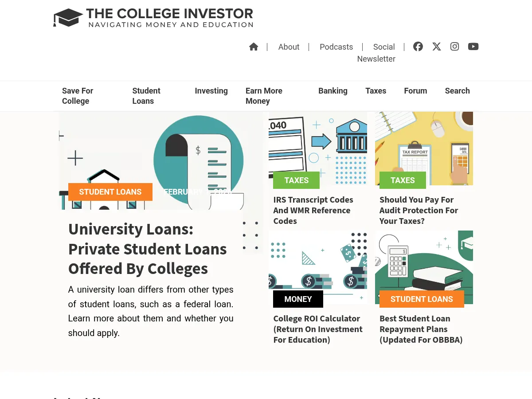Open the Banking menu
This screenshot has width=532, height=399.
(x=333, y=90)
